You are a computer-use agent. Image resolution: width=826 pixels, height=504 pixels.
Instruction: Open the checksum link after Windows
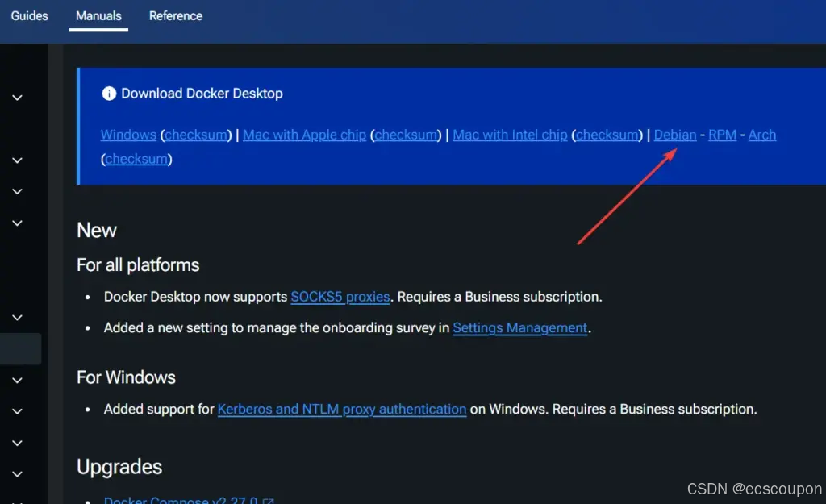click(x=196, y=135)
